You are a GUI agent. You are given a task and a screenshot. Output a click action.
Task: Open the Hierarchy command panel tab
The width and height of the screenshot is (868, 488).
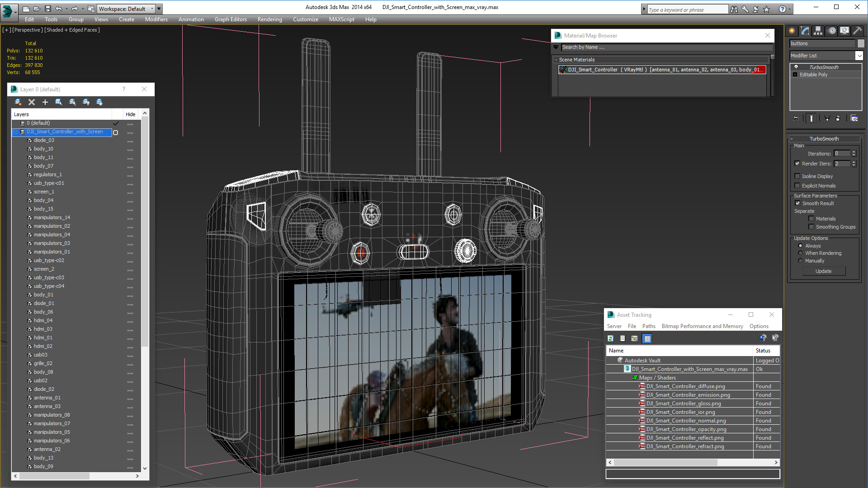[x=818, y=31]
